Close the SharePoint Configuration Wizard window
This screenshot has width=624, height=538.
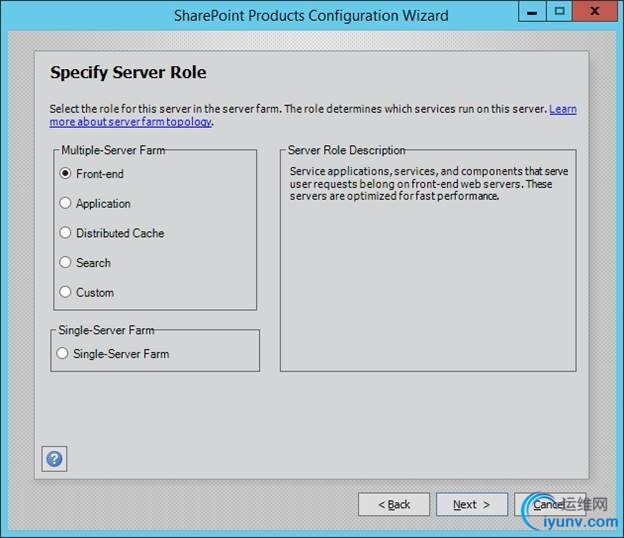pyautogui.click(x=595, y=12)
